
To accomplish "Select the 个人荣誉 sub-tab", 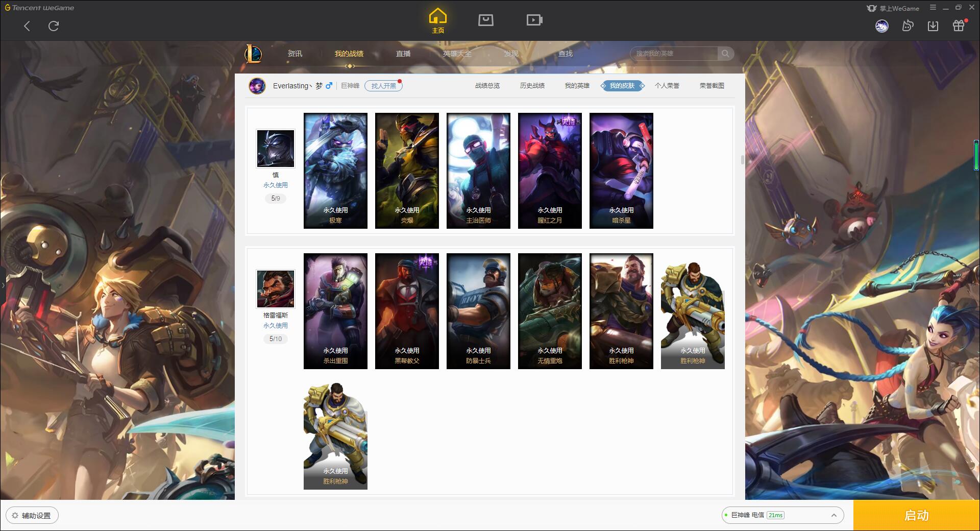I will (x=667, y=86).
